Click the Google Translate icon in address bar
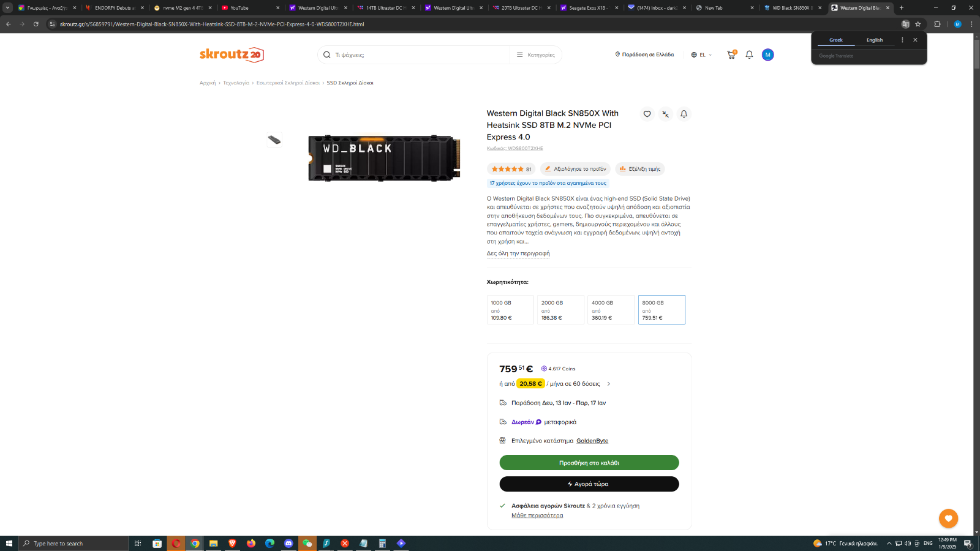Image resolution: width=980 pixels, height=551 pixels. (x=905, y=24)
